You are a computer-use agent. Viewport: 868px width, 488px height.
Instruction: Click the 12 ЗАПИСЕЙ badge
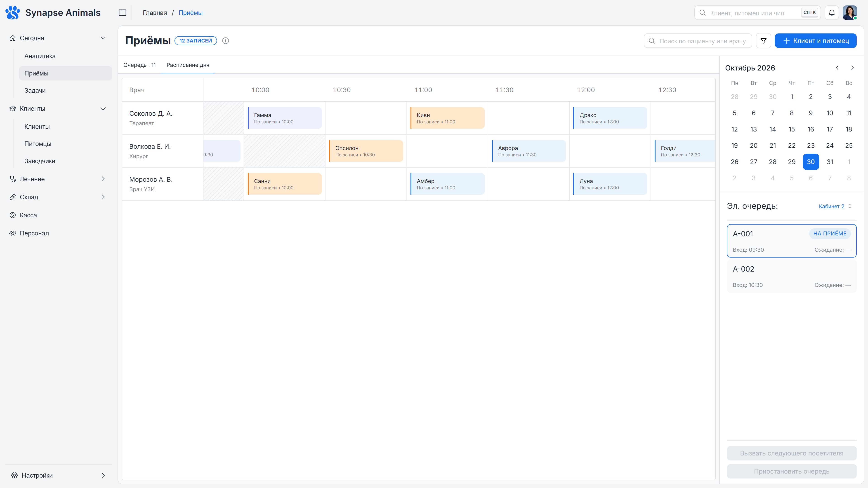pyautogui.click(x=196, y=41)
